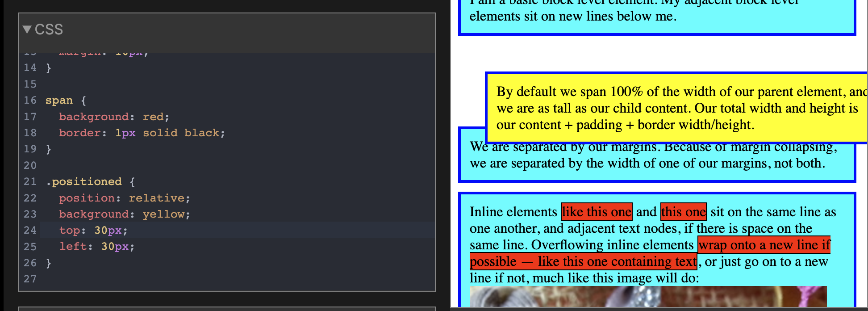The image size is (868, 311).
Task: Click the red 'wrap onto a new line if' span
Action: click(x=764, y=245)
